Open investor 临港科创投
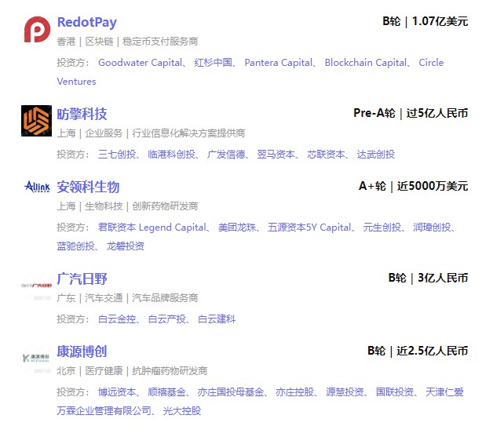Image resolution: width=504 pixels, height=437 pixels. click(172, 155)
